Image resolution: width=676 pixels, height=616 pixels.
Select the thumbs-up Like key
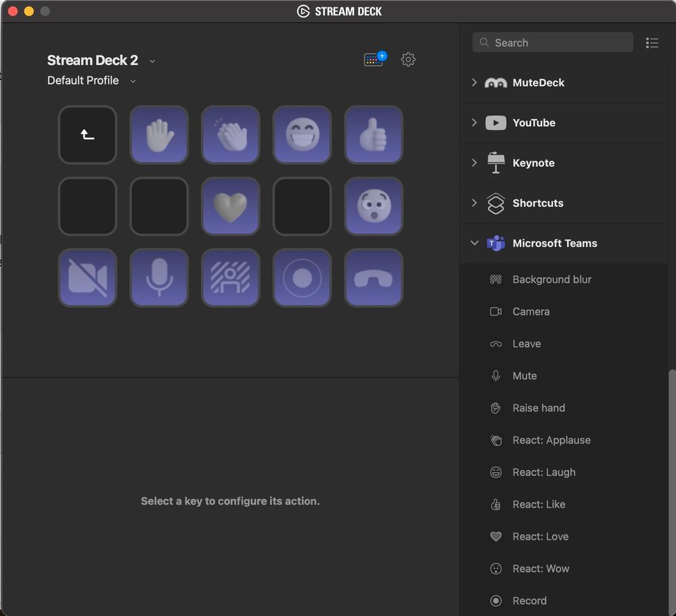point(374,135)
